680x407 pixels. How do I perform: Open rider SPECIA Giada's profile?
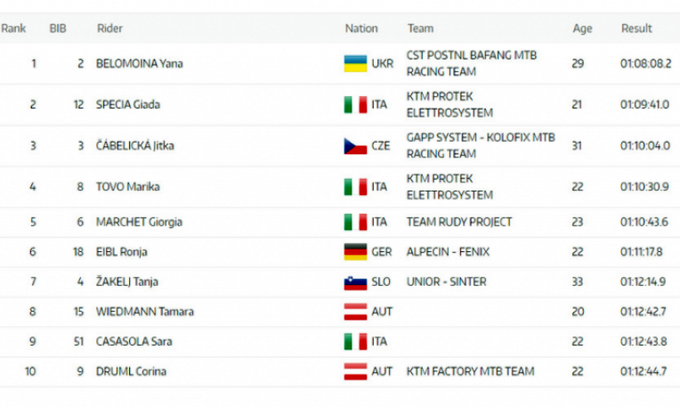[x=127, y=105]
